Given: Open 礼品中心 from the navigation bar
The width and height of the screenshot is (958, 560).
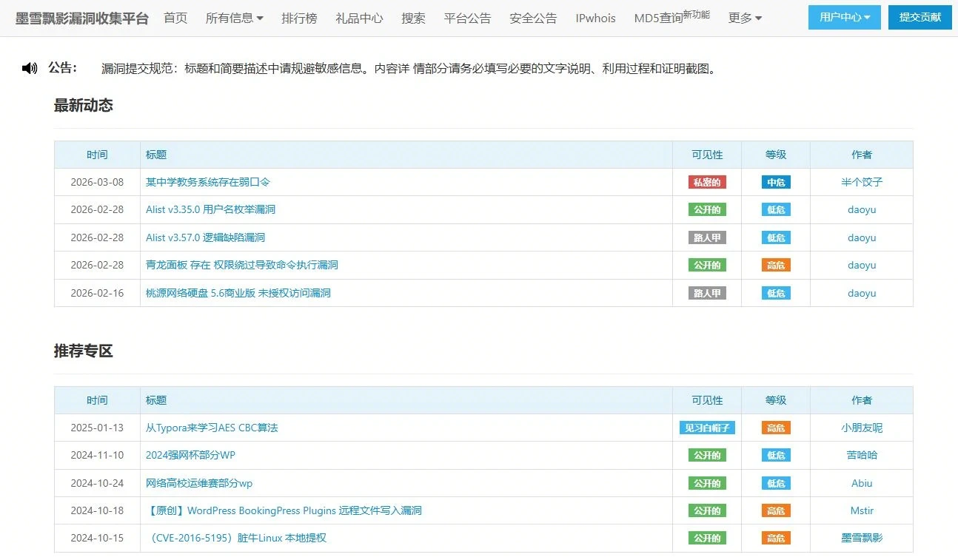Looking at the screenshot, I should pos(359,18).
